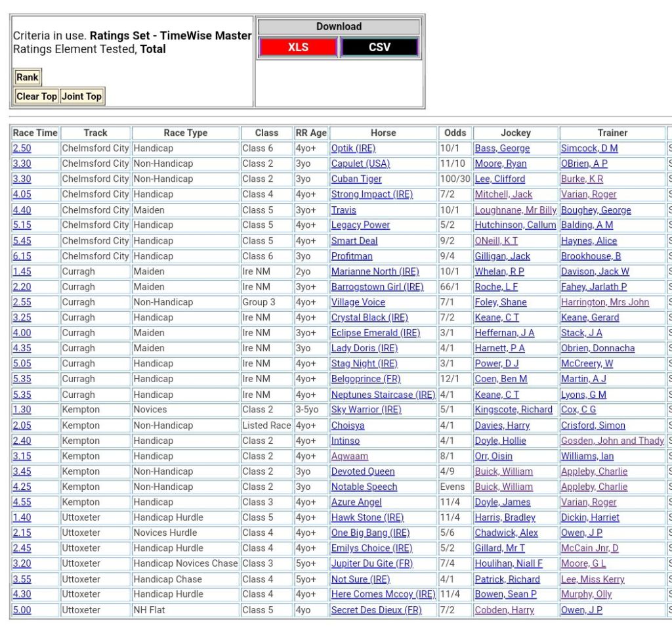Open trainer Gosden, John and Thady
Screen dimensions: 672x633
(x=612, y=441)
